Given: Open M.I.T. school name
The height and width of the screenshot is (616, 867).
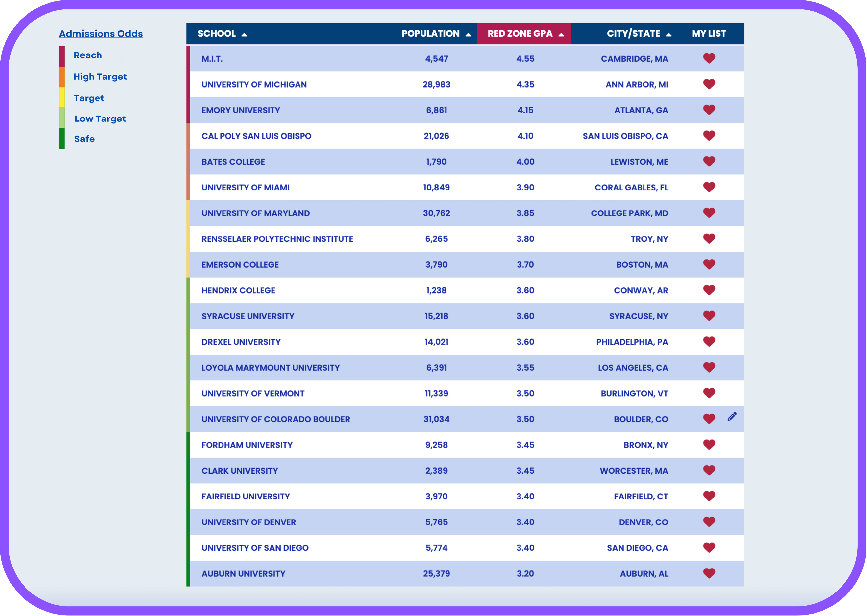Looking at the screenshot, I should coord(212,59).
